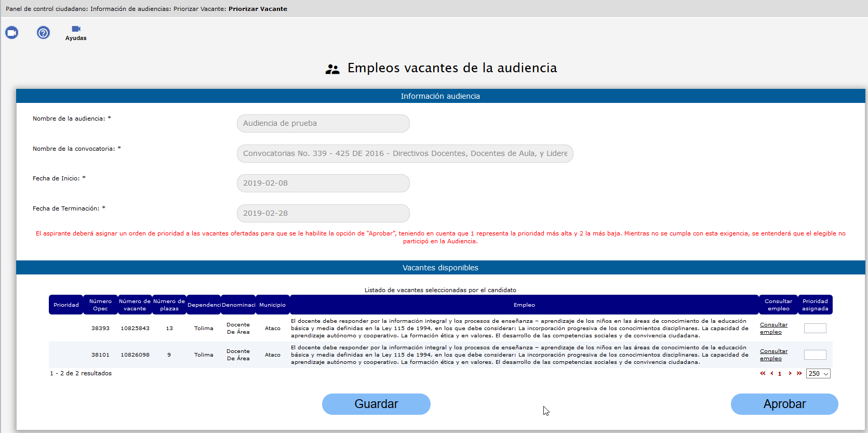
Task: Click the Prioridad column header
Action: point(66,305)
